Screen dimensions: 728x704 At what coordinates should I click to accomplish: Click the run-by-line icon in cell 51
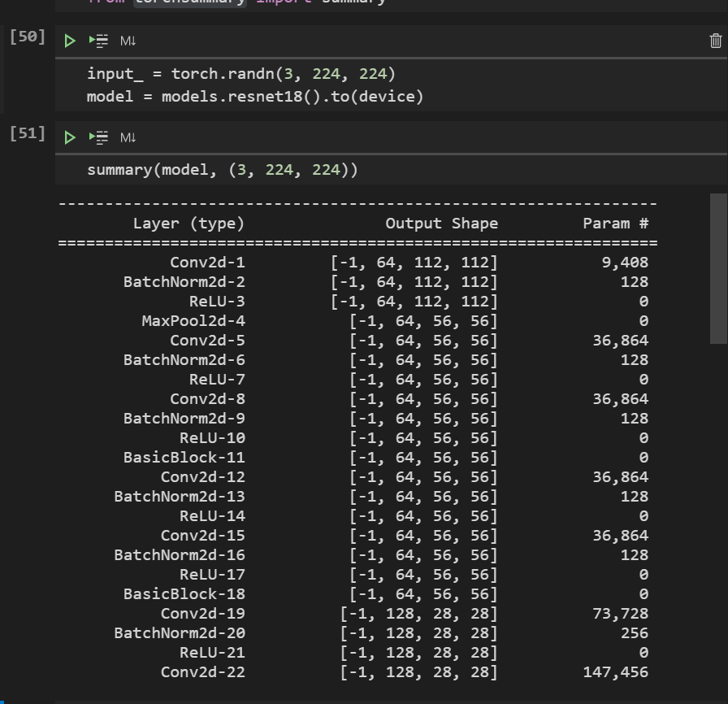point(98,137)
